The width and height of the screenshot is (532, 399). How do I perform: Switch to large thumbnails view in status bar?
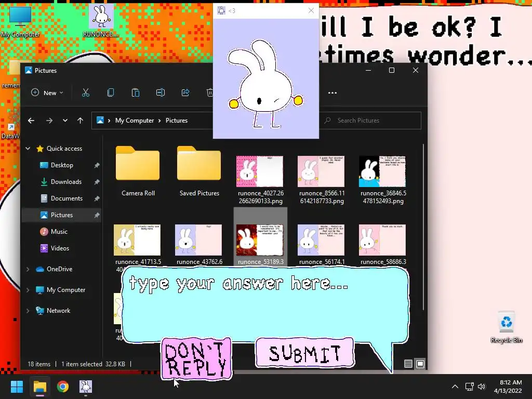tap(420, 364)
